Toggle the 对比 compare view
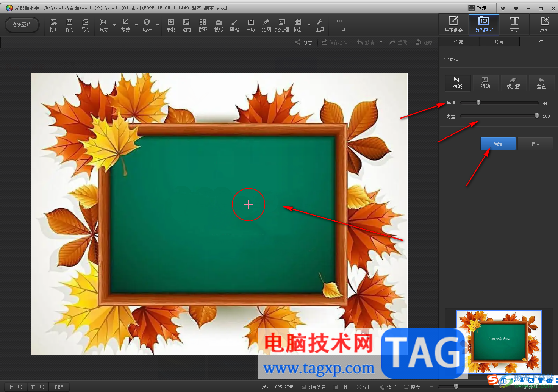This screenshot has width=558, height=392. coord(341,387)
